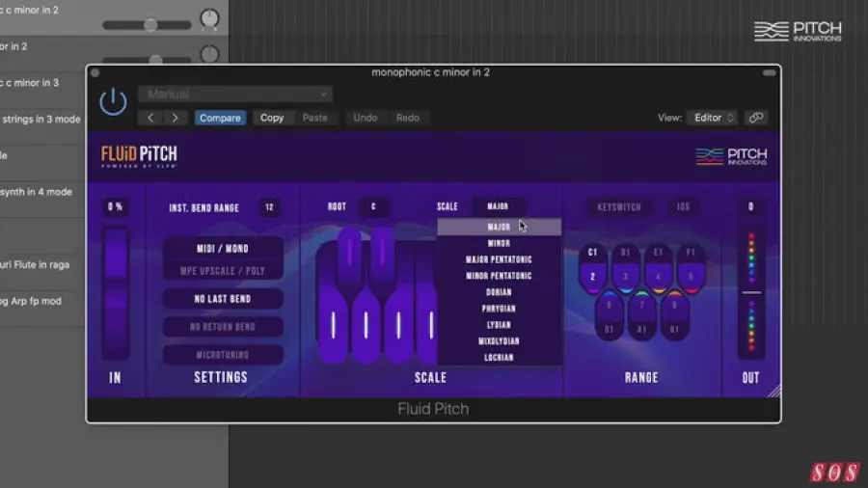
Task: Enable MIDI / Mono mode
Action: [x=223, y=249]
